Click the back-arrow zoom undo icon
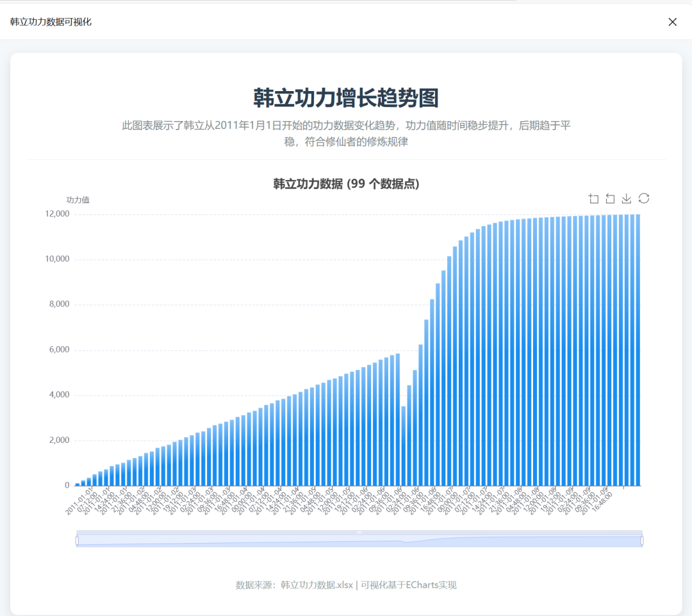The image size is (692, 616). tap(610, 199)
